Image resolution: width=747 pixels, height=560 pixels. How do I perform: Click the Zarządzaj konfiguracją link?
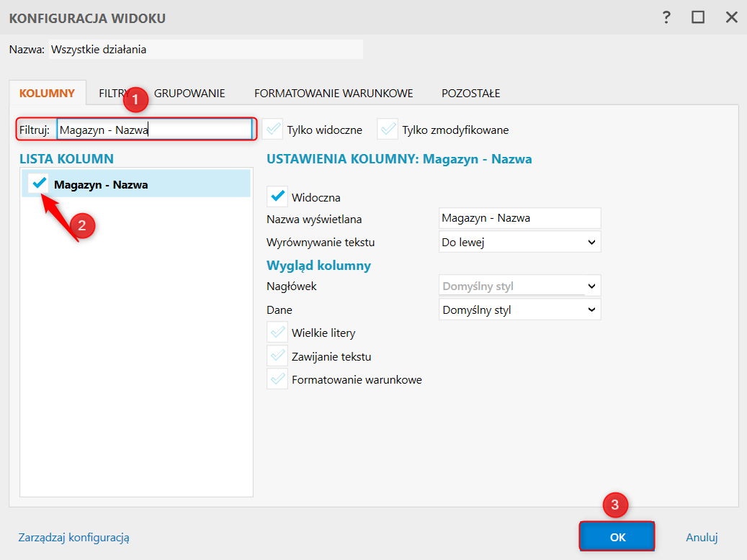(74, 537)
